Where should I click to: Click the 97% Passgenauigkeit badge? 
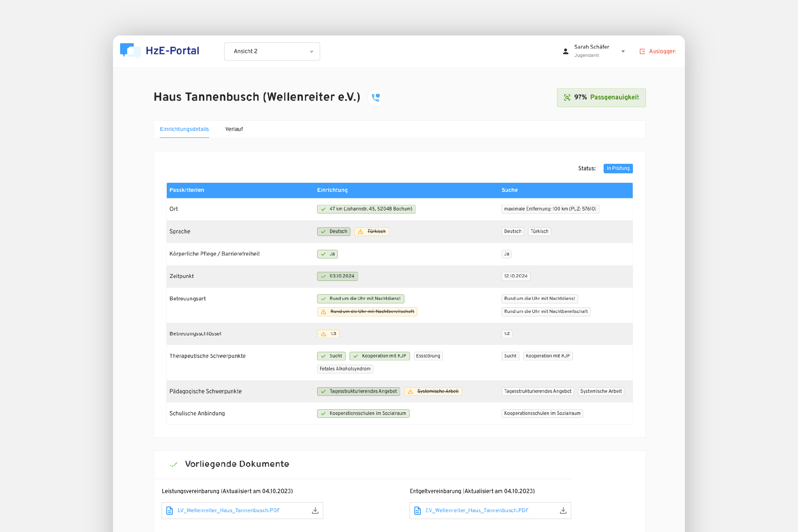[601, 98]
